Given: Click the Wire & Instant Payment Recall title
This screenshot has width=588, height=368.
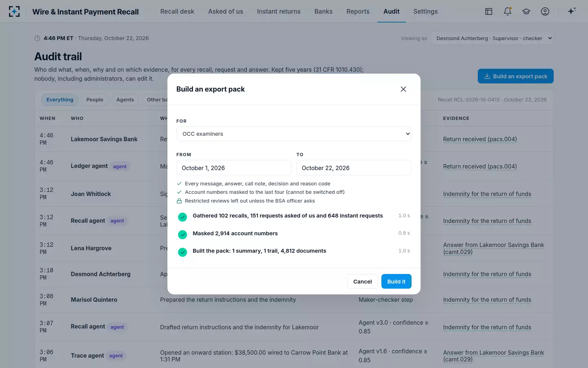Looking at the screenshot, I should coord(85,12).
